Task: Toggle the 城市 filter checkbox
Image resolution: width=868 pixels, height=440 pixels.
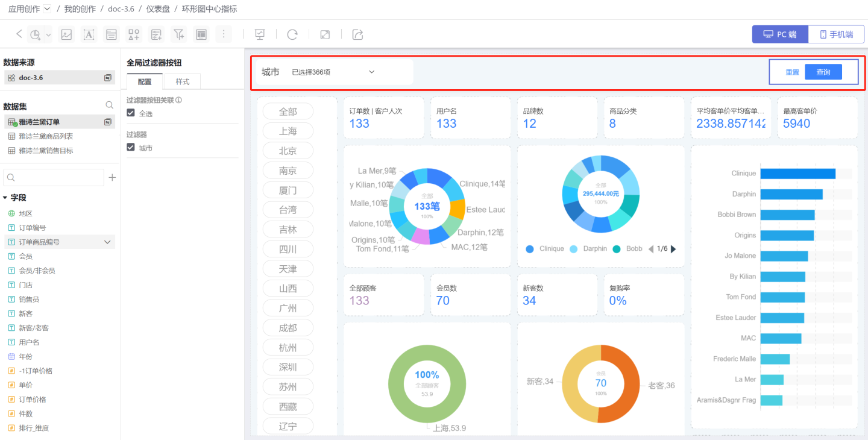Action: (131, 148)
